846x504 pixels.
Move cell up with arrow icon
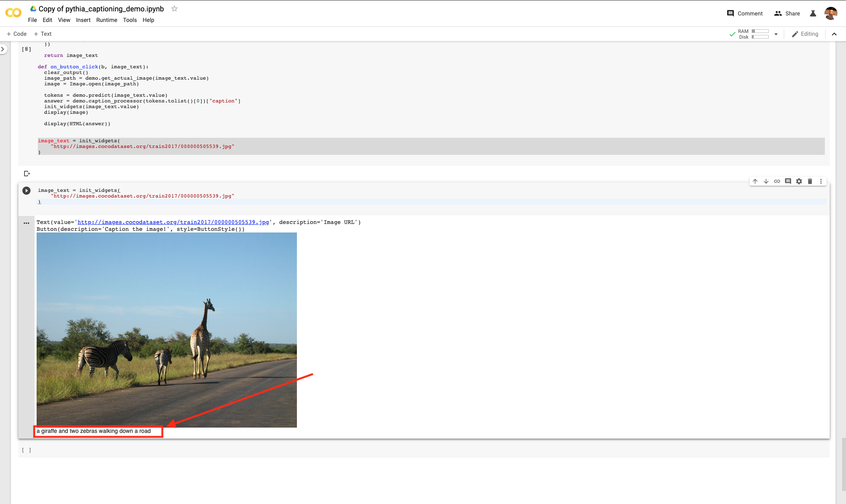[755, 181]
